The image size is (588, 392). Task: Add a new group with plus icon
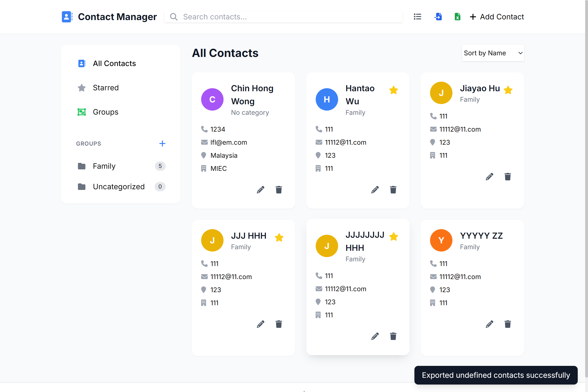(x=162, y=143)
